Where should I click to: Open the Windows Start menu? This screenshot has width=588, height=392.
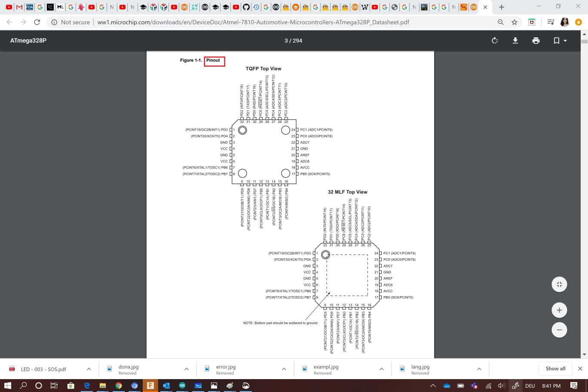pos(8,386)
